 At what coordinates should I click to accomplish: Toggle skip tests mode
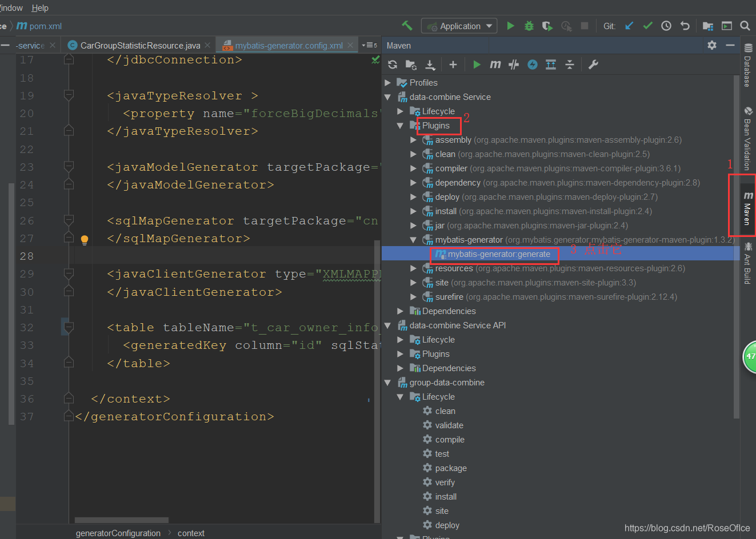pyautogui.click(x=533, y=65)
